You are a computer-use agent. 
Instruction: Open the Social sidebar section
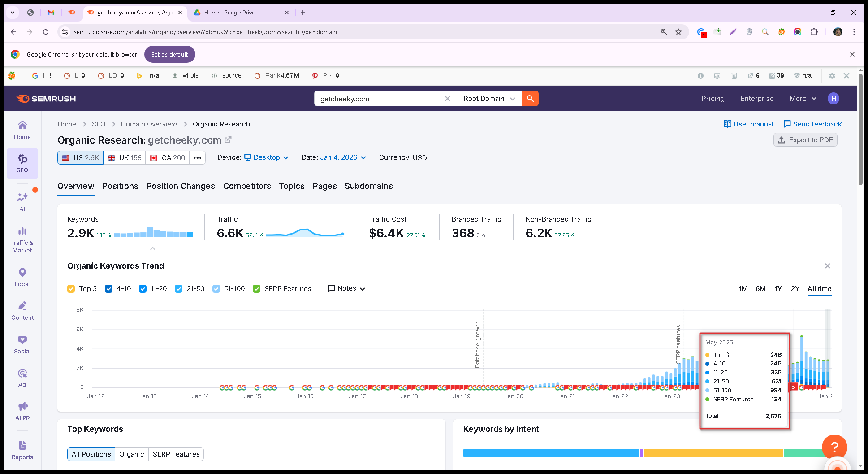coord(22,344)
